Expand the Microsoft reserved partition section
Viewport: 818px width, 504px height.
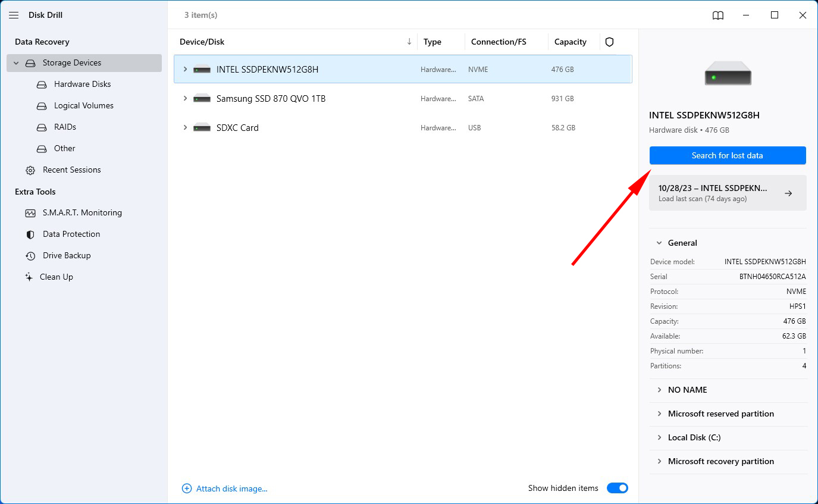tap(659, 414)
